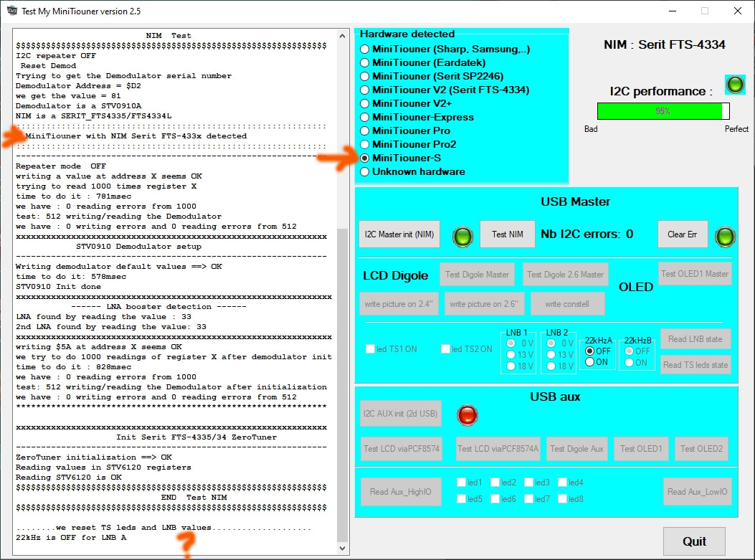Viewport: 755px width, 560px height.
Task: Select LNB 2 voltage 13 V
Action: coord(551,354)
